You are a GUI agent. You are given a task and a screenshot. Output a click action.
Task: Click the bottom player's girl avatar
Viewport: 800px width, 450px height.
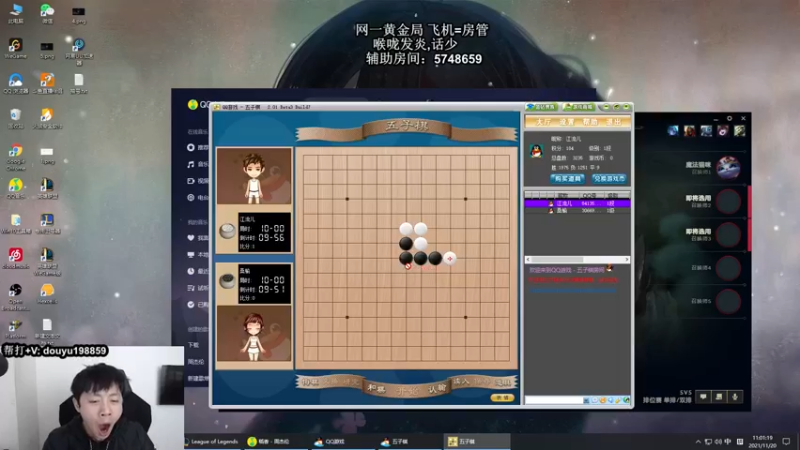click(x=254, y=335)
